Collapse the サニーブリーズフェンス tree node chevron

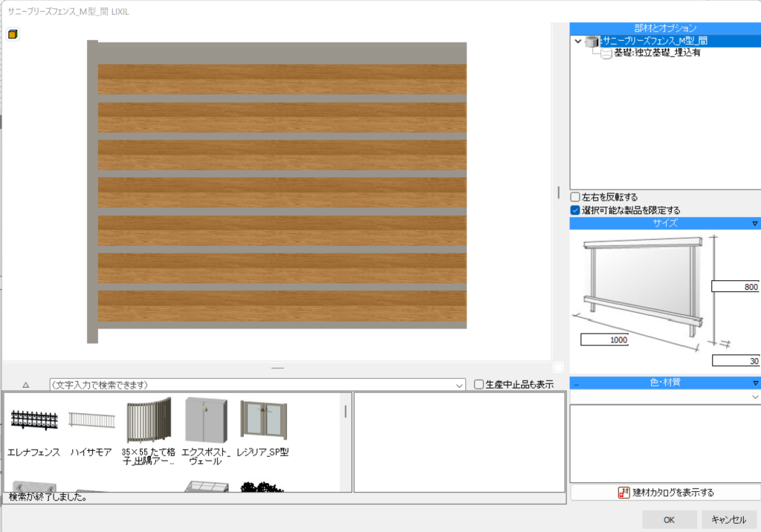pos(578,42)
